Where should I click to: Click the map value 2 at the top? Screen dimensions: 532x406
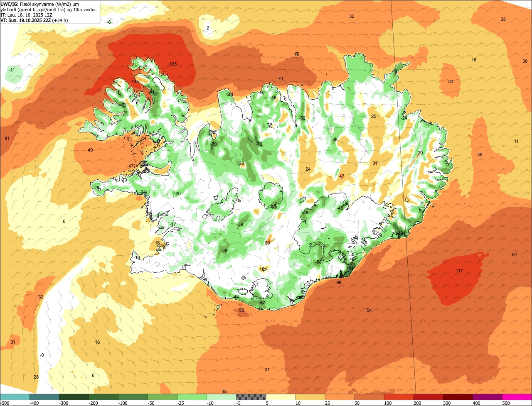[x=208, y=28]
